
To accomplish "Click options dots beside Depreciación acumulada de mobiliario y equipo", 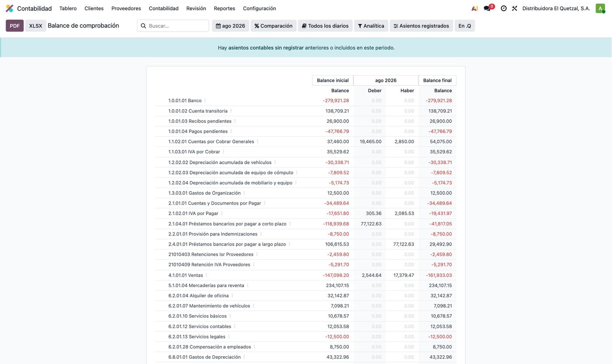I will (x=296, y=183).
